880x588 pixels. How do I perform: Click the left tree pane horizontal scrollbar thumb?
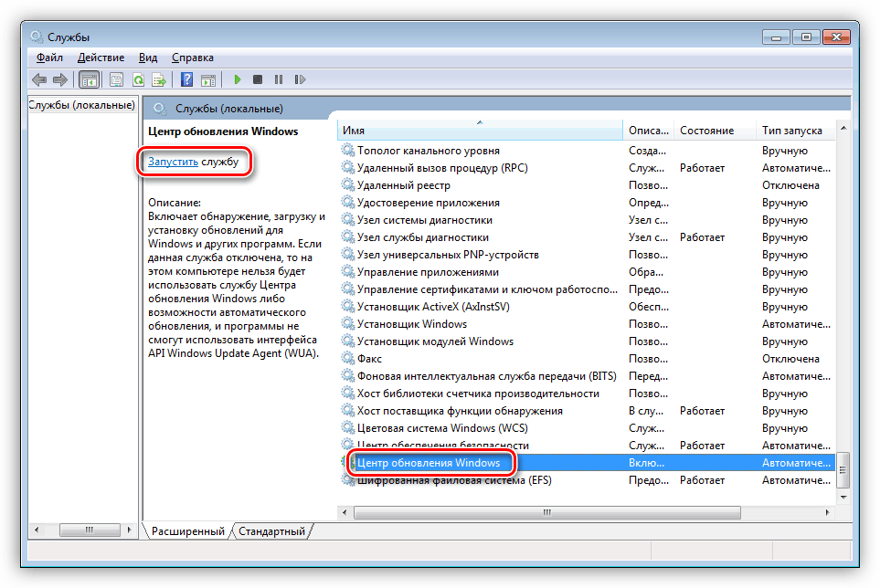coord(90,530)
